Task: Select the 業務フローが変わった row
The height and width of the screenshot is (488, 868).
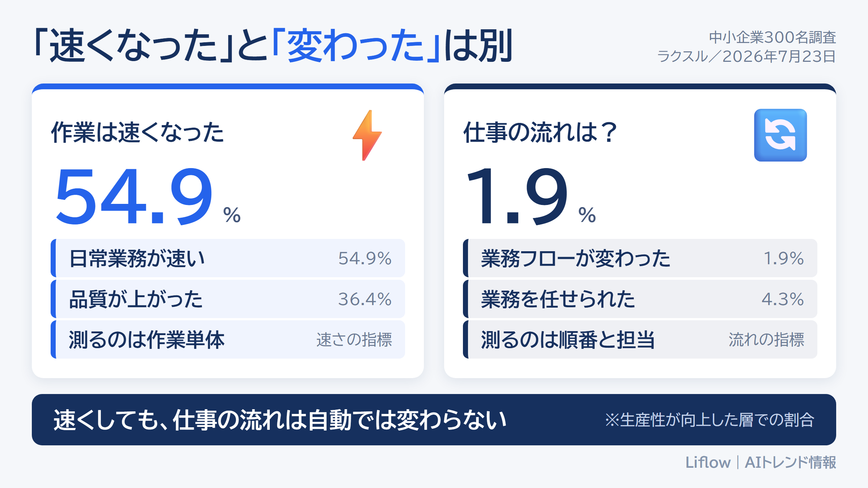Action: [x=640, y=258]
